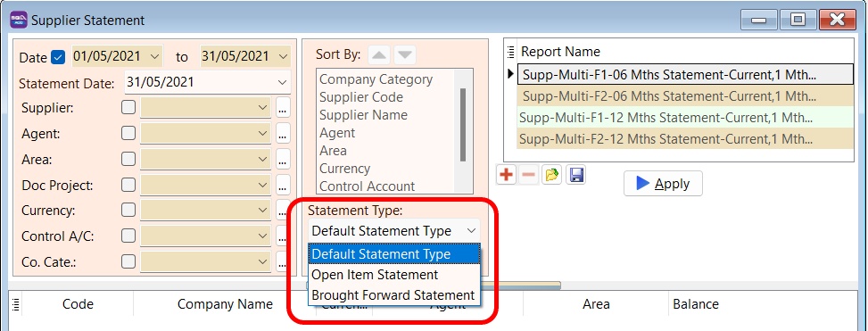Expand the Agent combo box
Viewport: 868px width, 331px height.
click(263, 134)
